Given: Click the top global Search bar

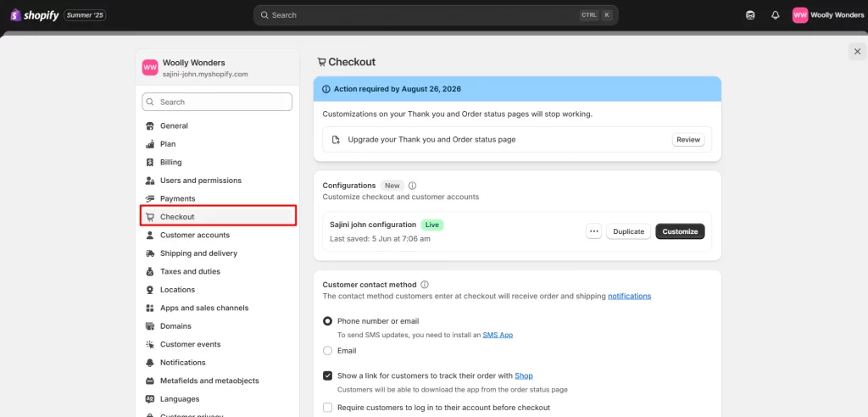Looking at the screenshot, I should 436,15.
